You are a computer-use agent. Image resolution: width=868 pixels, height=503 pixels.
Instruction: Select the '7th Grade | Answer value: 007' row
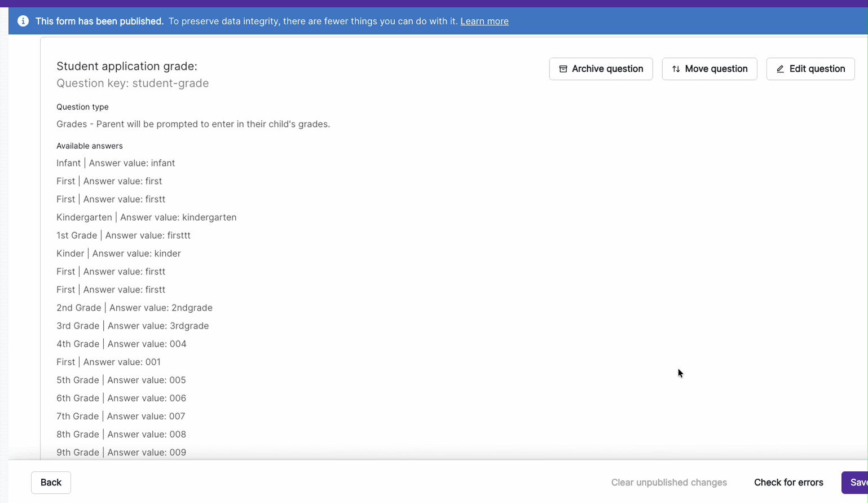[x=121, y=416]
